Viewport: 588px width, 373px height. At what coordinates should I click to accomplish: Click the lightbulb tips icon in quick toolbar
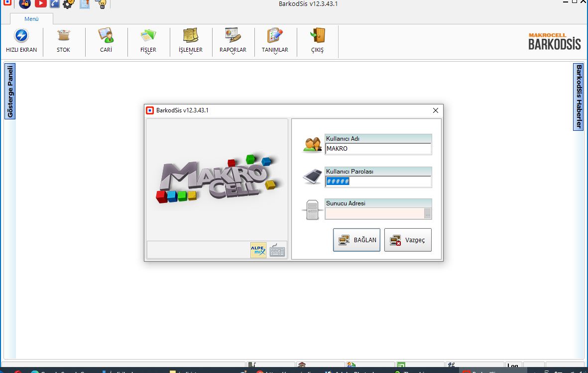[x=101, y=4]
